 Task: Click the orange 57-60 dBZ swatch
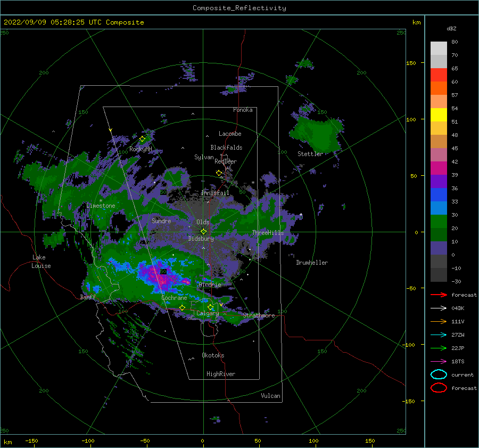tap(439, 88)
